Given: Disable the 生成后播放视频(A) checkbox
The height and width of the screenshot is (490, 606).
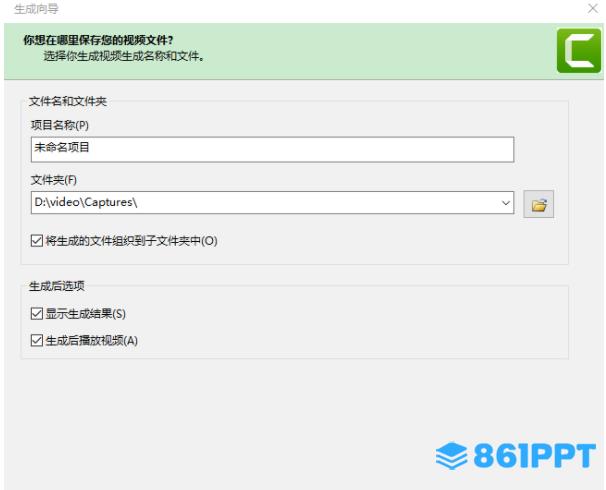Looking at the screenshot, I should coord(37,340).
